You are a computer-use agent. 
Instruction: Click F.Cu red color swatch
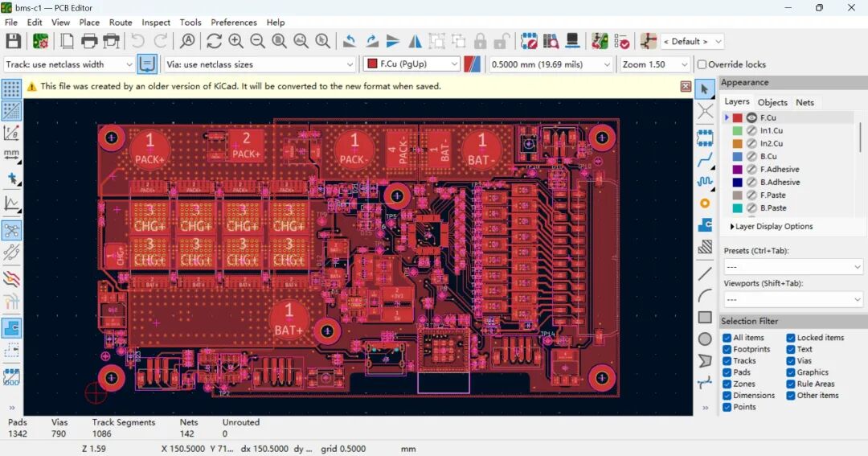(x=737, y=117)
